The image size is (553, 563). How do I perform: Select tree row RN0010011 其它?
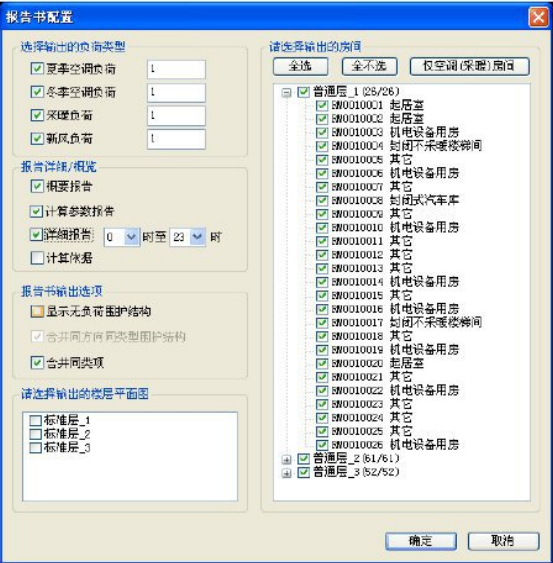[372, 241]
